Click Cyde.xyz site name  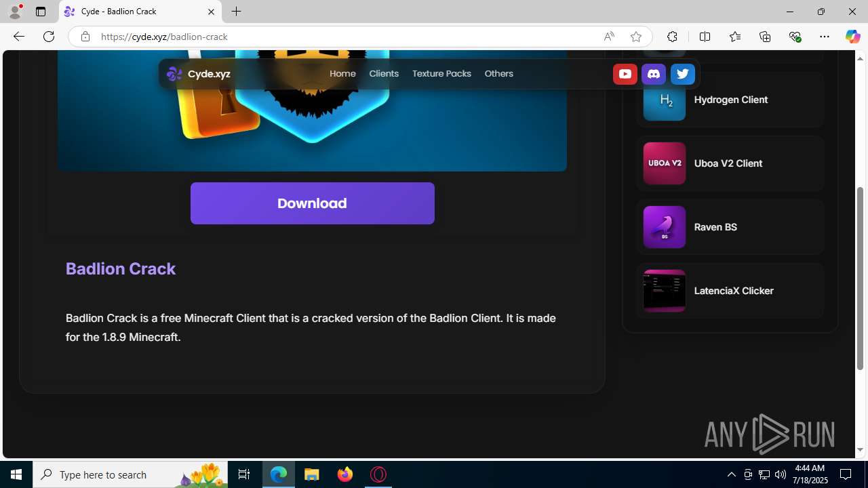pyautogui.click(x=209, y=74)
